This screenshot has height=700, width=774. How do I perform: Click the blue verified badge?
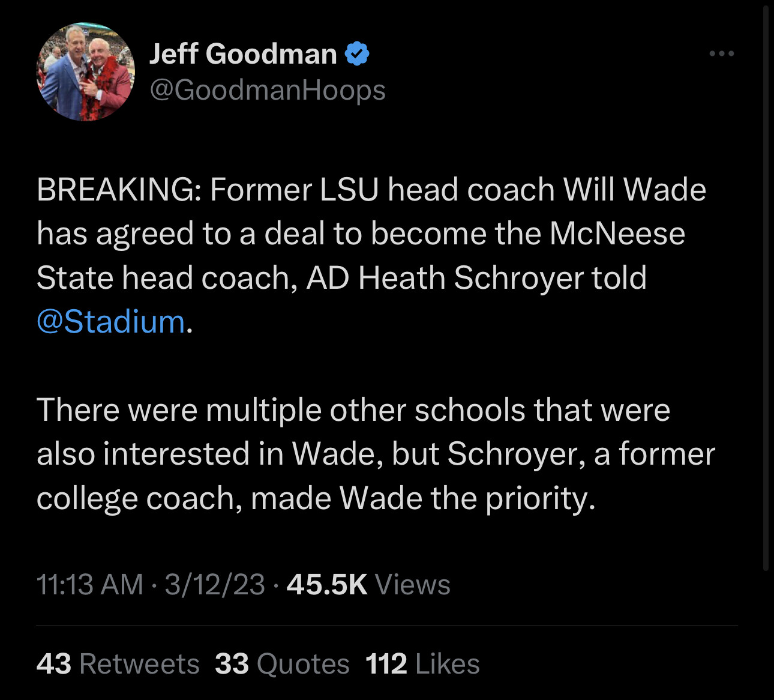coord(357,54)
